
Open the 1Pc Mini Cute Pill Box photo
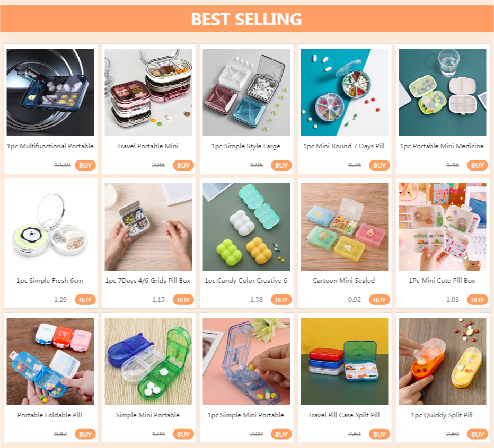(443, 227)
